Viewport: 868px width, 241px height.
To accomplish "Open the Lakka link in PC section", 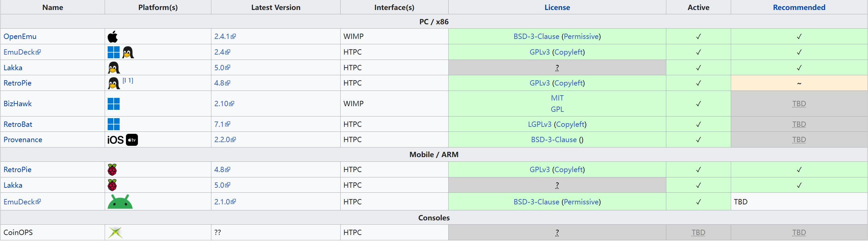I will click(13, 68).
